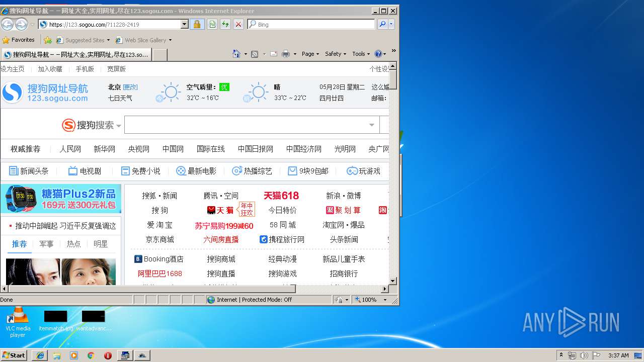Open the VLC media player desktop shortcut
Image resolution: width=644 pixels, height=362 pixels.
tap(18, 323)
